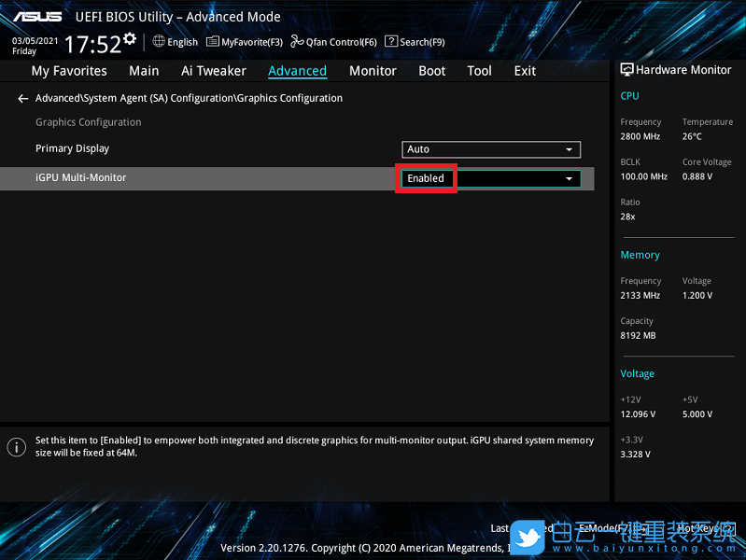
Task: Click the globe language icon
Action: 159,41
